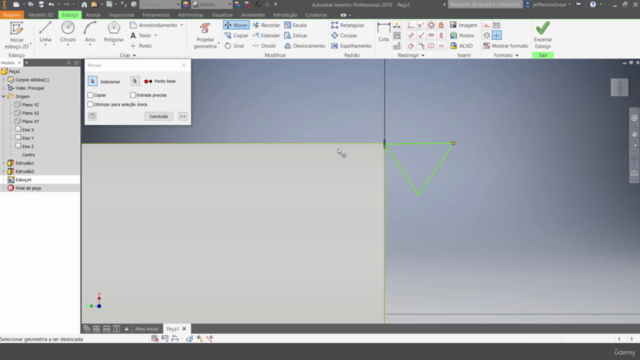Select the Texto tool
Image resolution: width=640 pixels, height=360 pixels.
coord(141,36)
